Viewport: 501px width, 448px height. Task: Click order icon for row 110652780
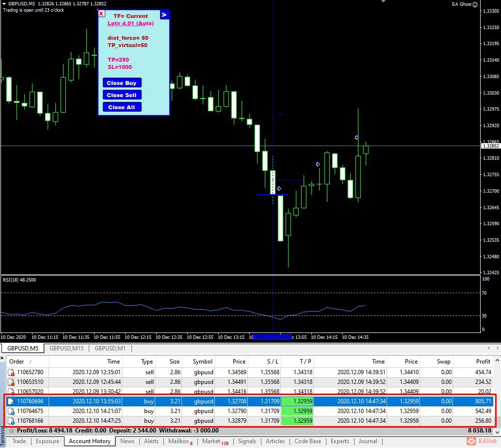point(11,373)
